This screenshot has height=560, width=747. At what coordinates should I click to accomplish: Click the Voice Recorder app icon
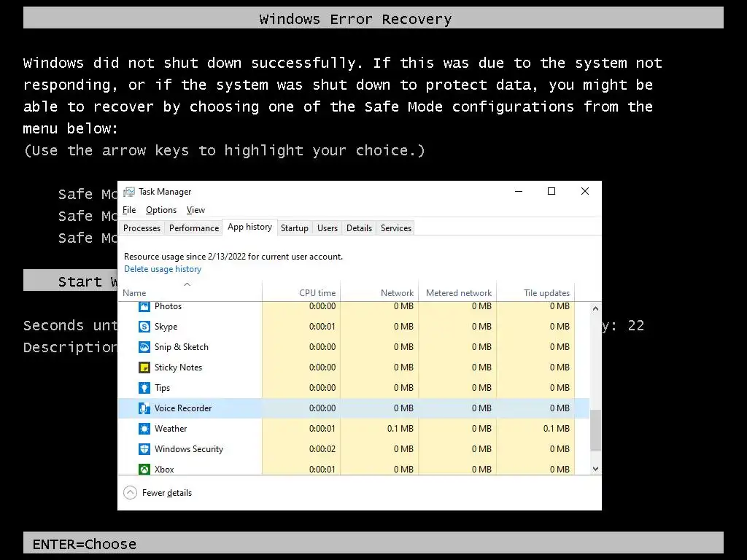point(144,408)
